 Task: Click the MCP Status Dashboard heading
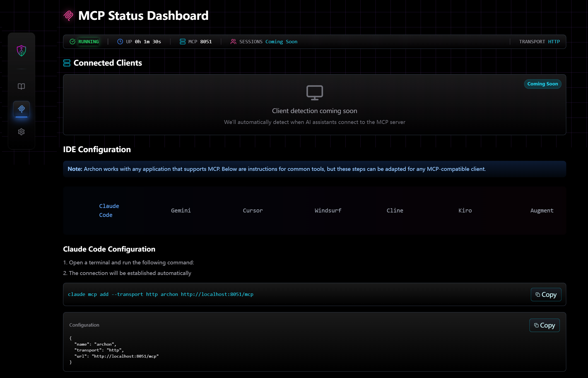click(x=143, y=16)
